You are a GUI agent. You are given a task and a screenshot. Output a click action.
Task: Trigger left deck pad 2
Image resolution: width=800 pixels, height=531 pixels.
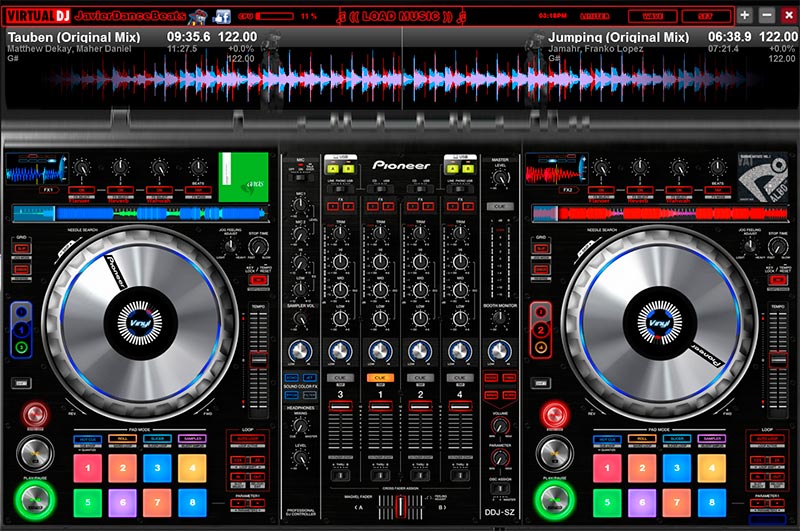pyautogui.click(x=122, y=468)
